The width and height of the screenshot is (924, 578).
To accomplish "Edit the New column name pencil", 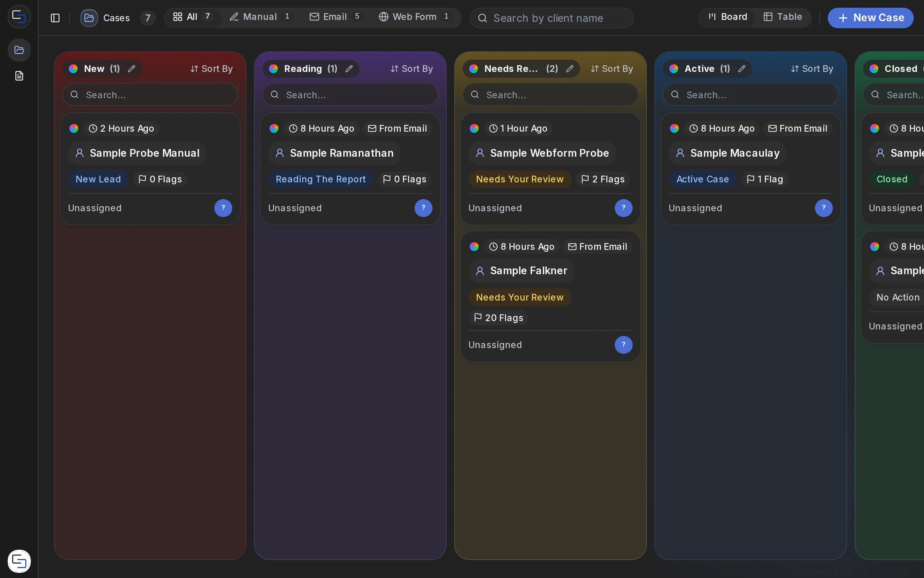I will click(131, 69).
